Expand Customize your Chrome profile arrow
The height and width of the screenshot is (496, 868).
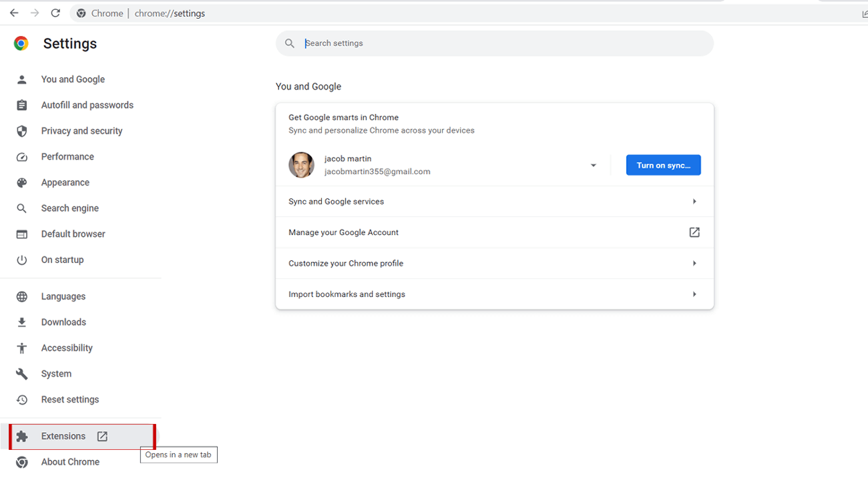[694, 264]
